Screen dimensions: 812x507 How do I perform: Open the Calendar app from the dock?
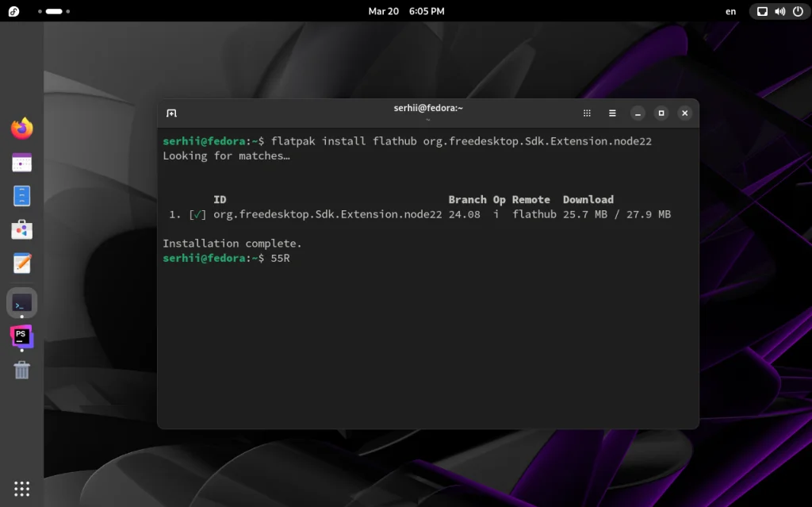click(x=21, y=162)
